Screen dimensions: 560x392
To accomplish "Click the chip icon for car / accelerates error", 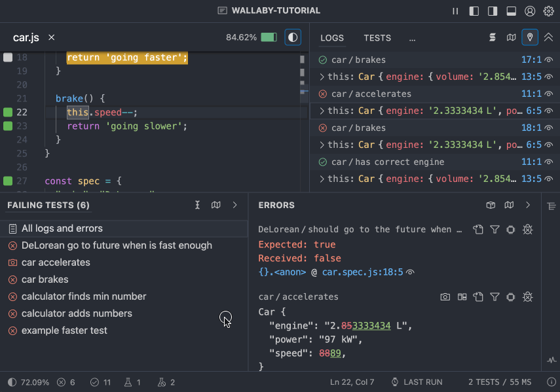I will coord(511,296).
